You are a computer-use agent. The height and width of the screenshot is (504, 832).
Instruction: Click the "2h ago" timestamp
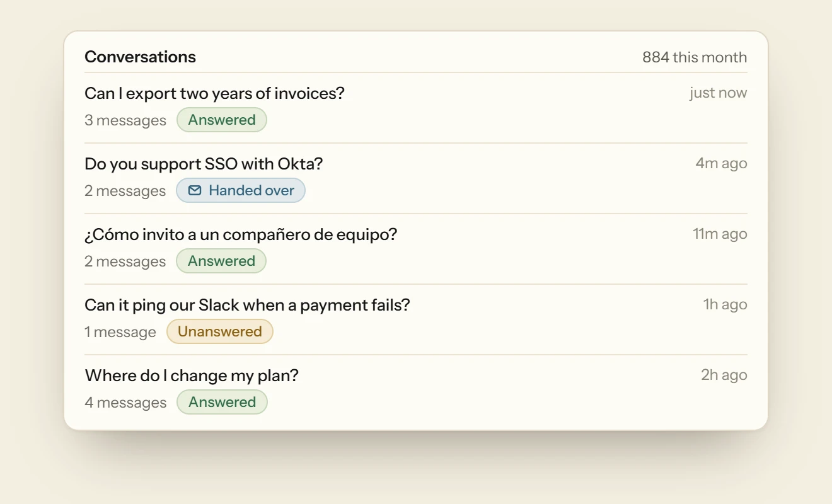724,375
